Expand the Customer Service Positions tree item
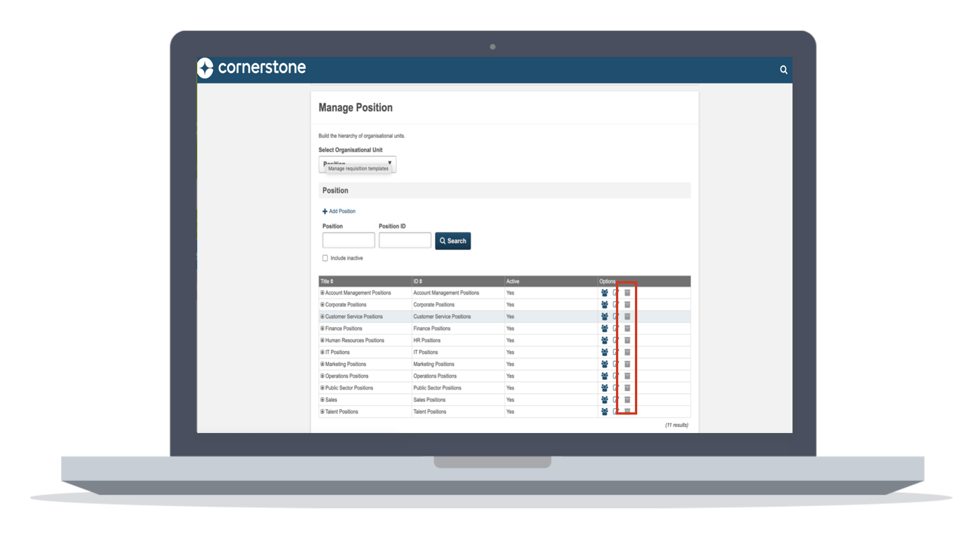This screenshot has width=980, height=544. [x=322, y=316]
